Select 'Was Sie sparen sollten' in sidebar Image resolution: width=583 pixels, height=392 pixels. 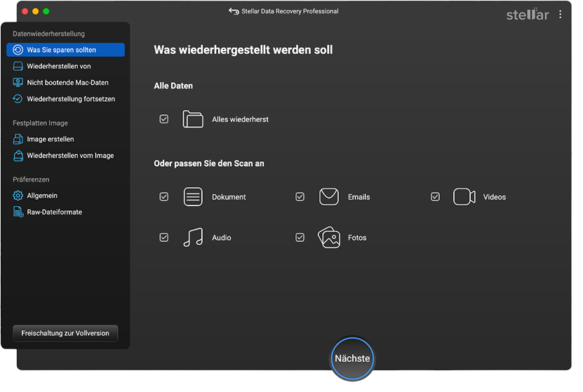[65, 50]
